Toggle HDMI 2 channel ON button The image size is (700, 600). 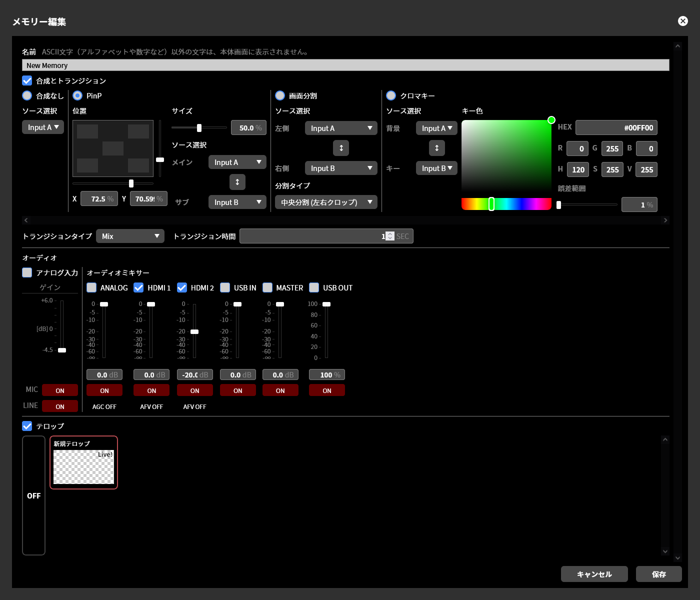(195, 390)
